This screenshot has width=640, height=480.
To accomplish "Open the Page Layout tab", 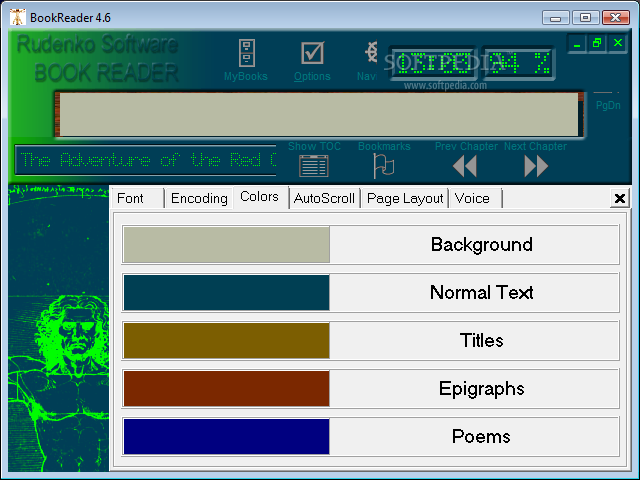I will [x=405, y=198].
